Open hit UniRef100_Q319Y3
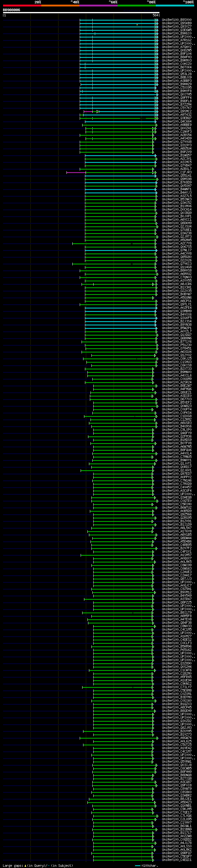 click(x=176, y=145)
